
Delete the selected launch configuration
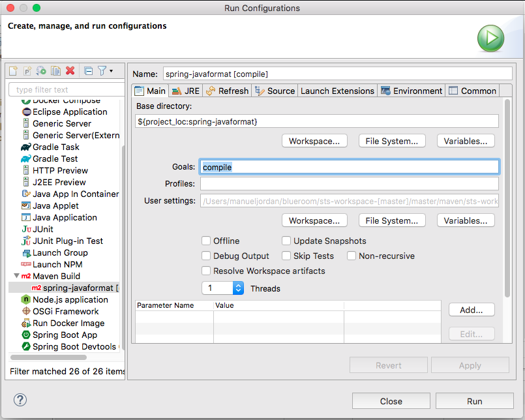pyautogui.click(x=70, y=70)
